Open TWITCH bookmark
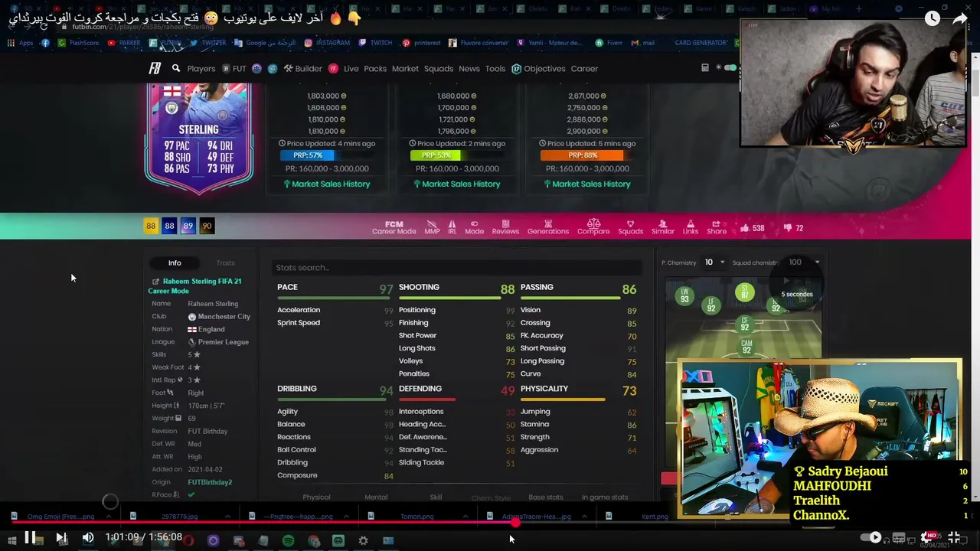 tap(375, 43)
